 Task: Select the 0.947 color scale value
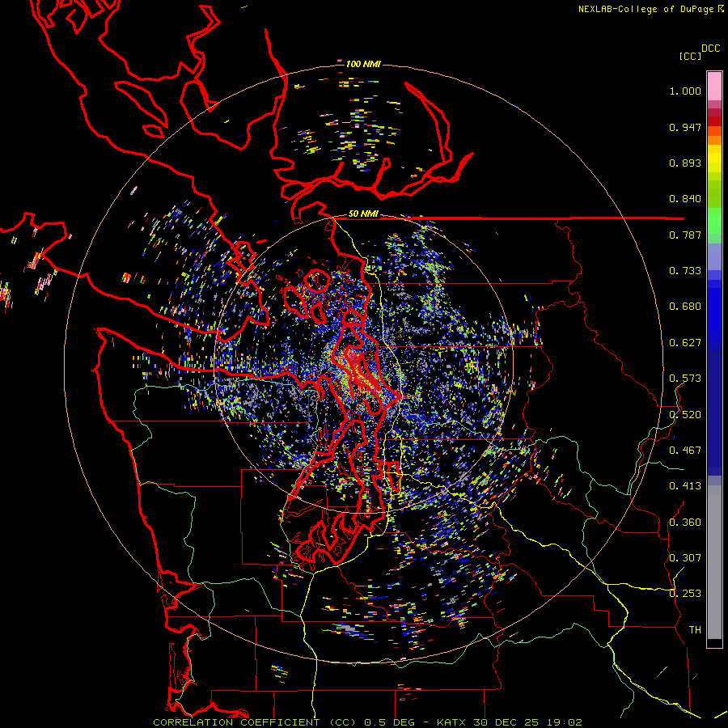click(x=685, y=127)
